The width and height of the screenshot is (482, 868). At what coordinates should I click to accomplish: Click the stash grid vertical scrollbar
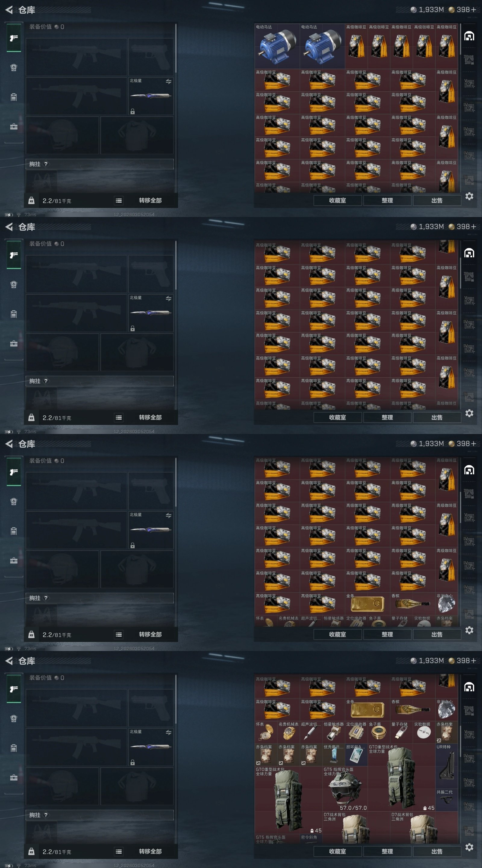coord(460,758)
